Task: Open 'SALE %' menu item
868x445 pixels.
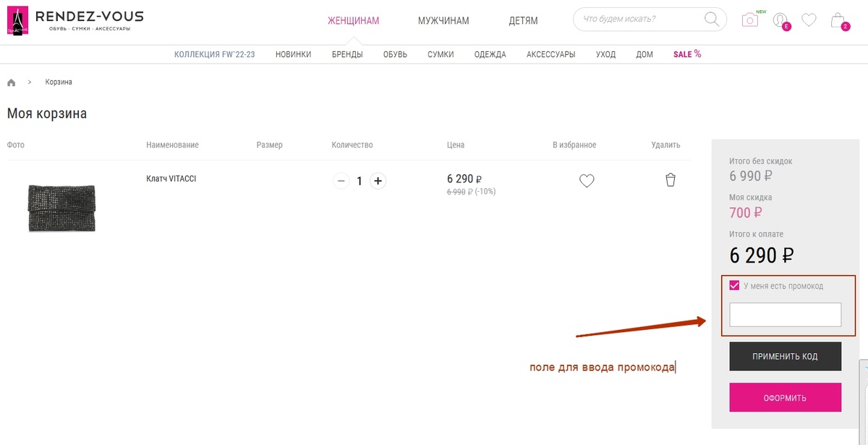Action: tap(687, 54)
